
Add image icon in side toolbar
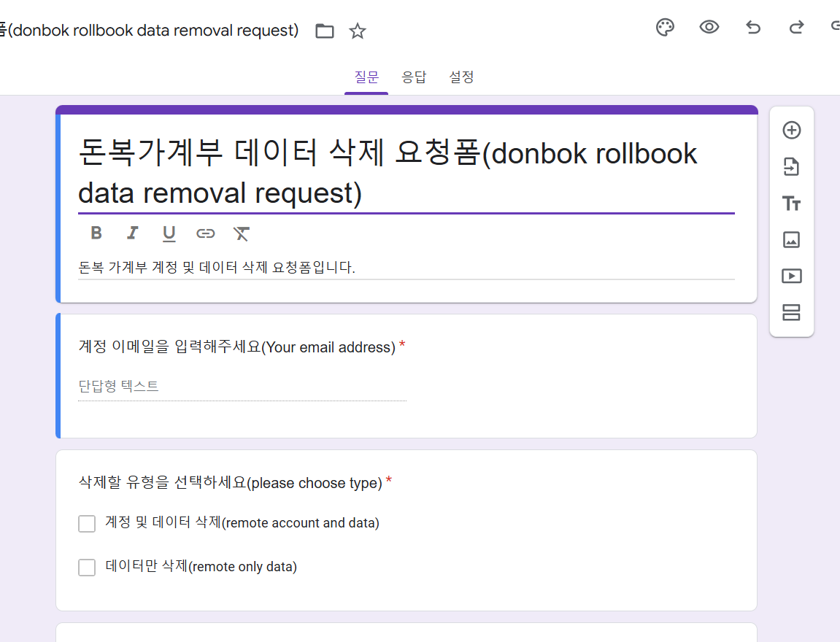(791, 239)
